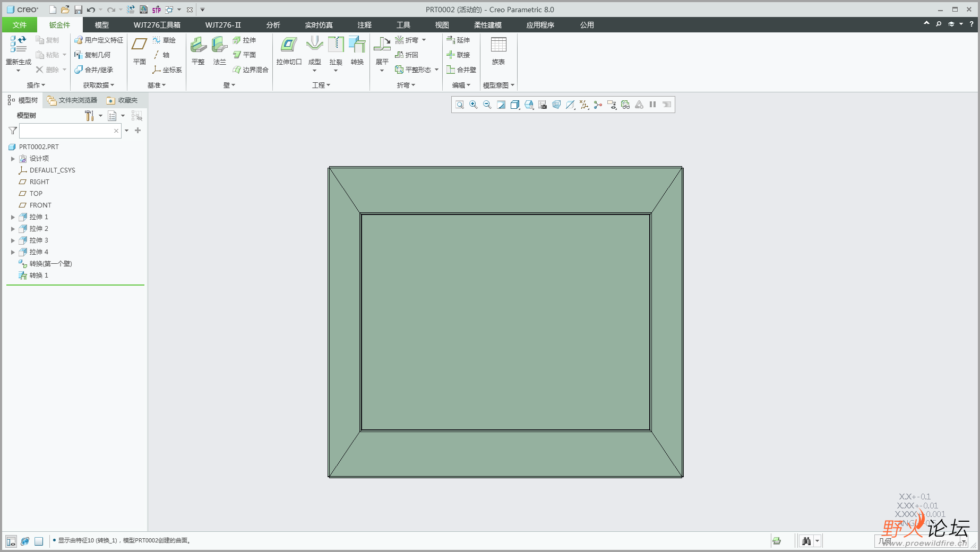Image resolution: width=980 pixels, height=552 pixels.
Task: Click the Windows switch icon in quick toolbar
Action: 169,10
